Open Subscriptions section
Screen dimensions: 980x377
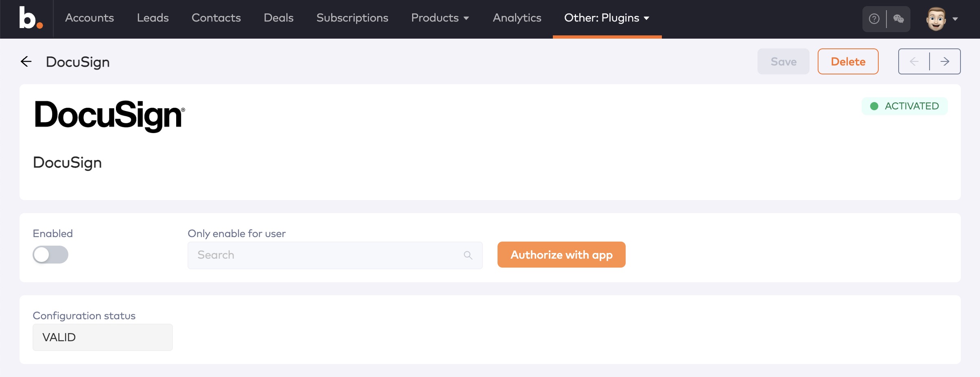pos(352,18)
